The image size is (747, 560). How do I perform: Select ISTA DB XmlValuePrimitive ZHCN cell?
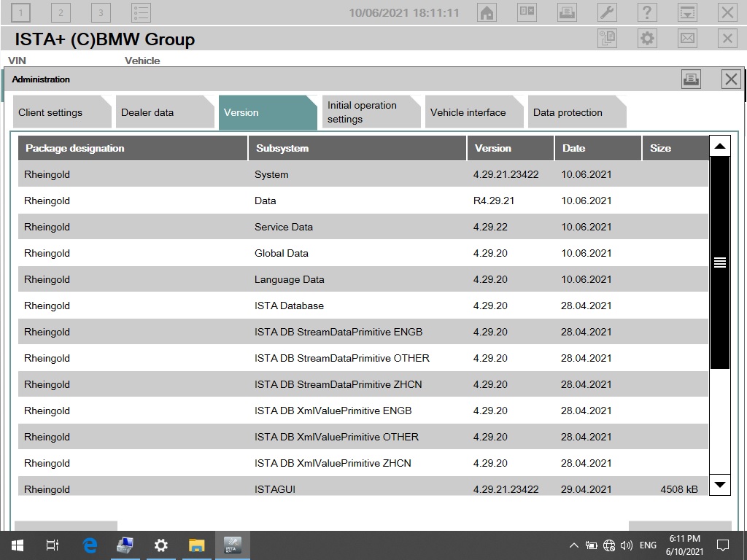pos(333,463)
